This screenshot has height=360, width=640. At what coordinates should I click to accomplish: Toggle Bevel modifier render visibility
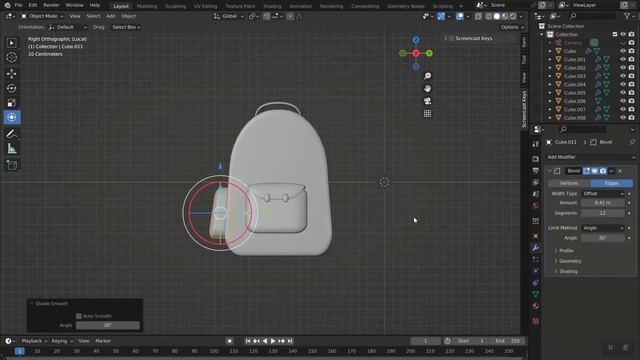pos(603,171)
